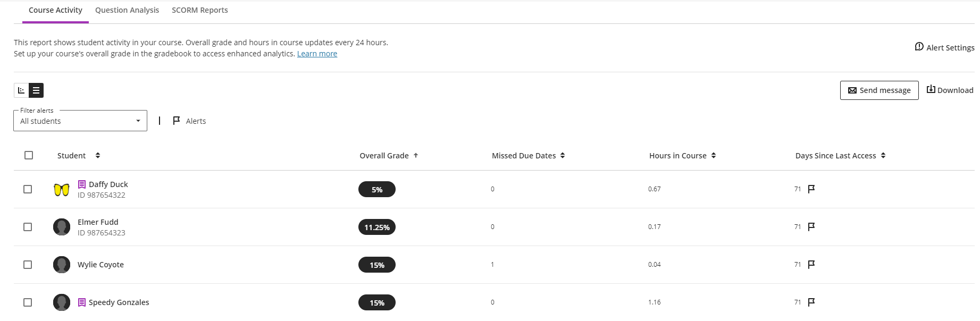Select the checkbox for Elmer Fudd

pyautogui.click(x=28, y=226)
